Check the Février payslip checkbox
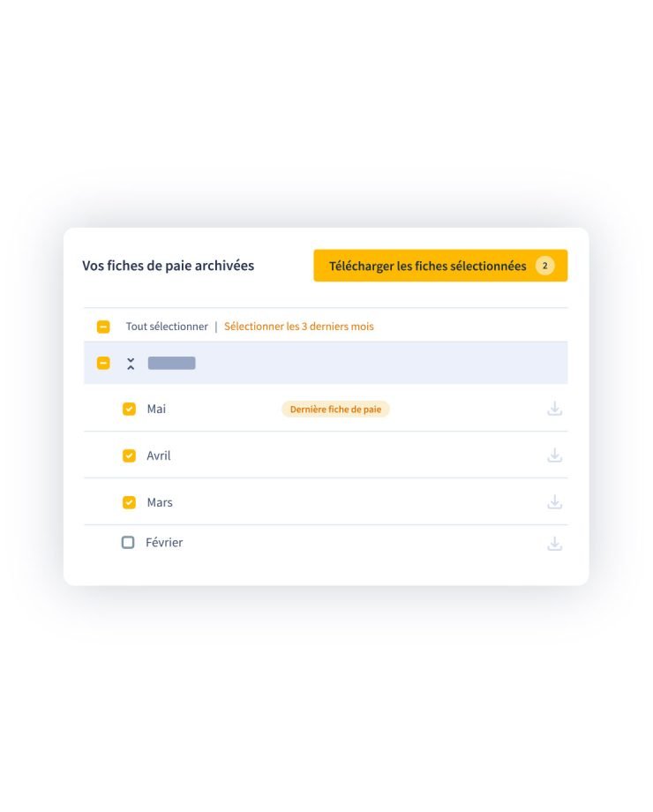Screen dimensions: 653x812 point(128,542)
